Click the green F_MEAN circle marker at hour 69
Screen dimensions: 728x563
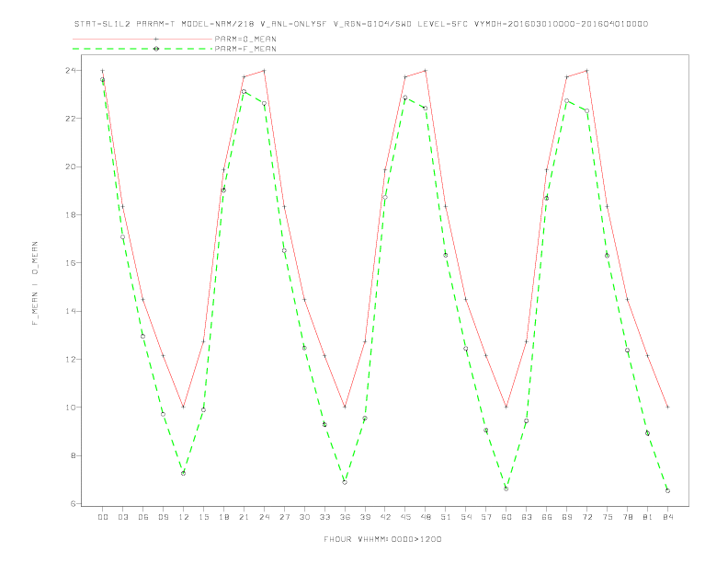click(x=567, y=101)
